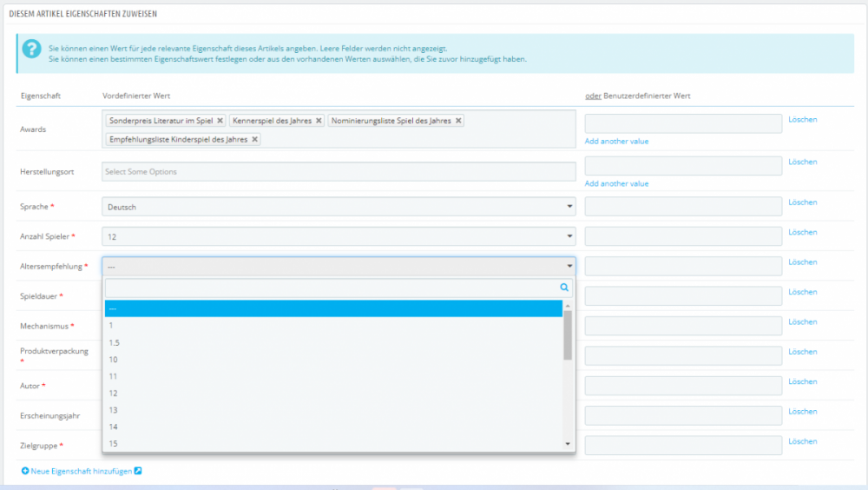The height and width of the screenshot is (490, 868).
Task: Click the plus icon before Neue Eigenschaft hinzufügen
Action: [24, 470]
